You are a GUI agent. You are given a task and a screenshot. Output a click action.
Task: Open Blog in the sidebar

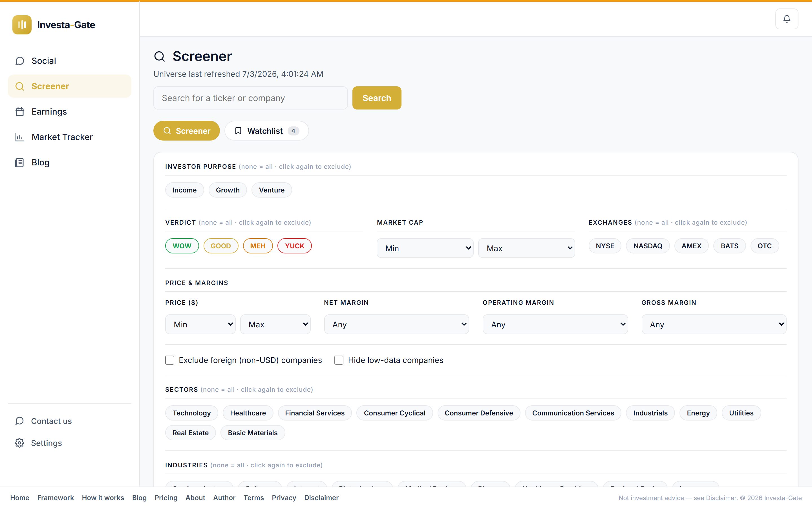point(69,163)
